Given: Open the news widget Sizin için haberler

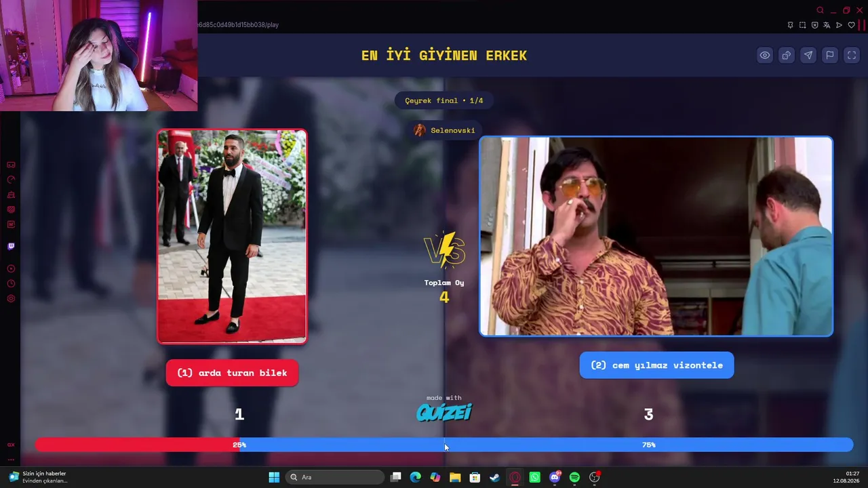Looking at the screenshot, I should [x=38, y=477].
